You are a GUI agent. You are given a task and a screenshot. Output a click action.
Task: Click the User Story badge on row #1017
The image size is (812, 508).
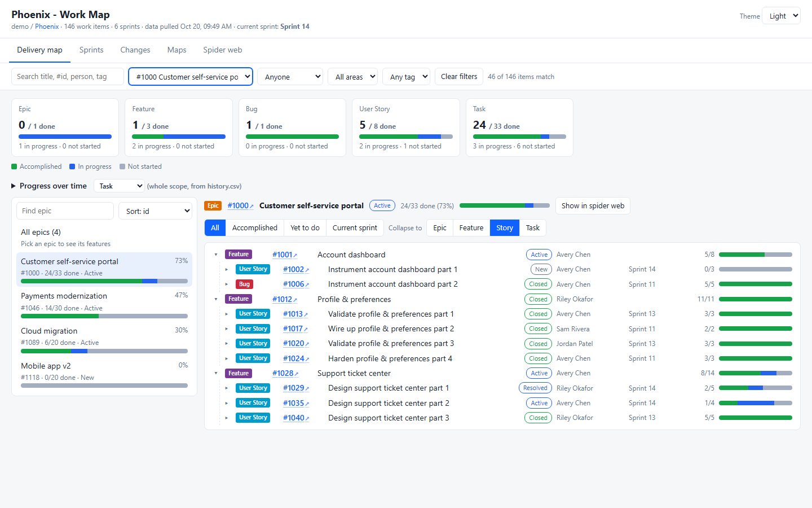click(253, 329)
